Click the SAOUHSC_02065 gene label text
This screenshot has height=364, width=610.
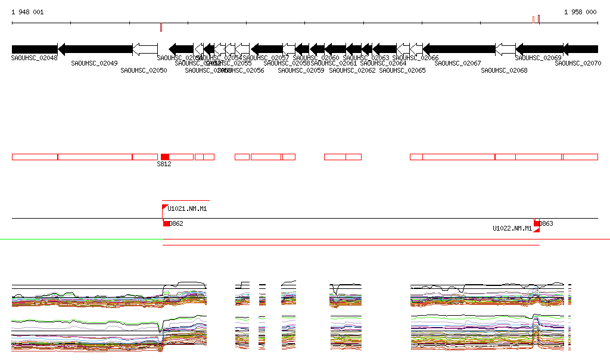[x=402, y=70]
